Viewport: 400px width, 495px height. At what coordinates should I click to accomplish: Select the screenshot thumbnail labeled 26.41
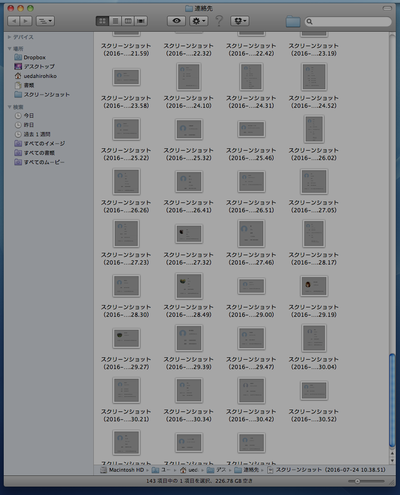189,181
